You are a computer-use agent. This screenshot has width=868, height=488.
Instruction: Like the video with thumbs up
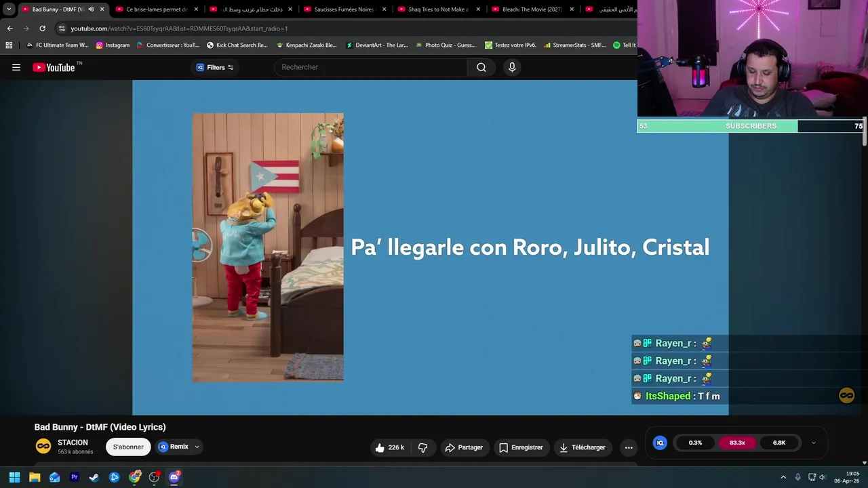(390, 447)
